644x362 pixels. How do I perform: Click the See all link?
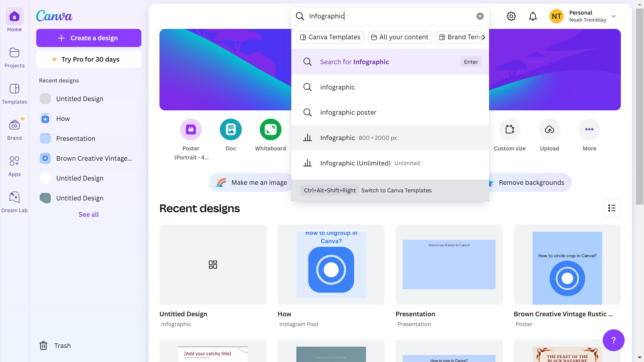pyautogui.click(x=89, y=214)
